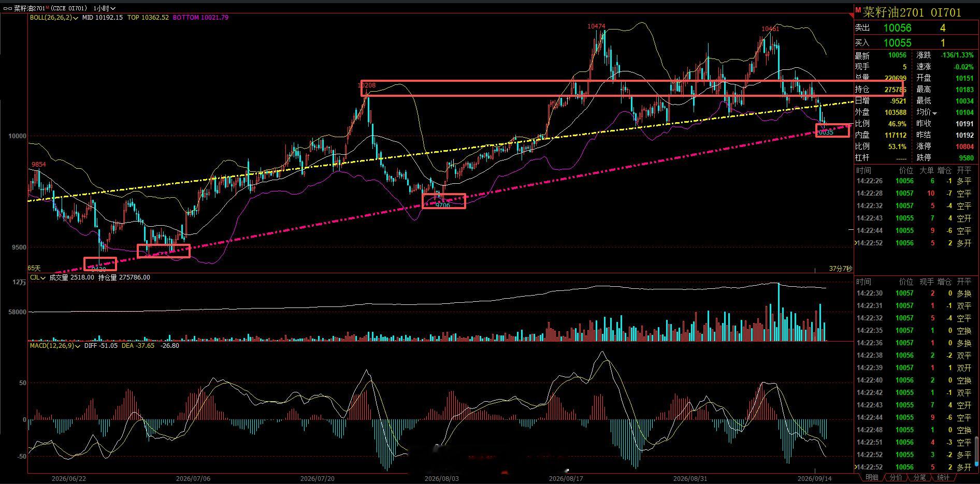Open the CJL volume indicator dropdown
This screenshot has height=484, width=980.
38,277
